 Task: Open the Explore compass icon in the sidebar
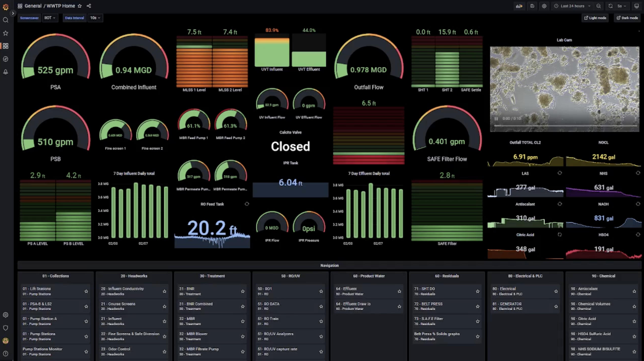click(6, 59)
